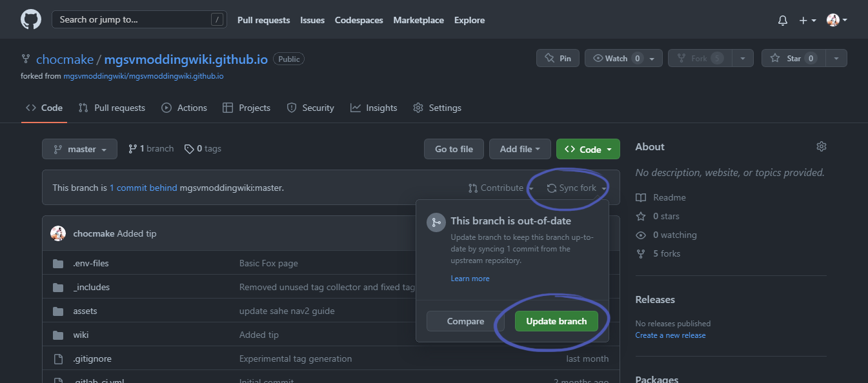The height and width of the screenshot is (383, 868).
Task: Click the Compare button
Action: (465, 321)
